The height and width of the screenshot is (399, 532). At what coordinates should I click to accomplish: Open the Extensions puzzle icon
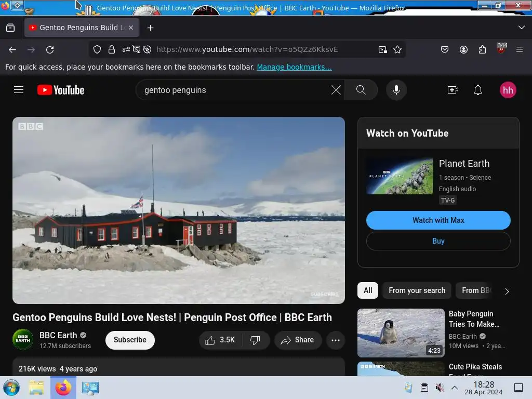click(x=482, y=49)
